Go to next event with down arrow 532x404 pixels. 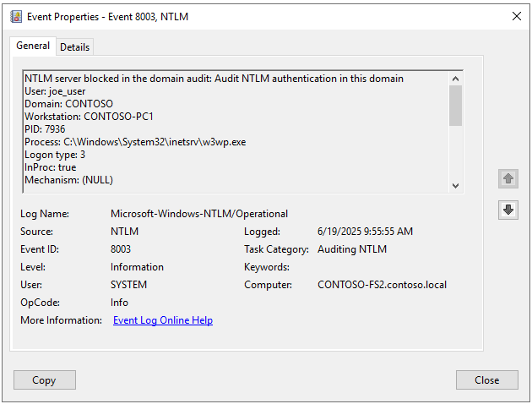point(508,210)
